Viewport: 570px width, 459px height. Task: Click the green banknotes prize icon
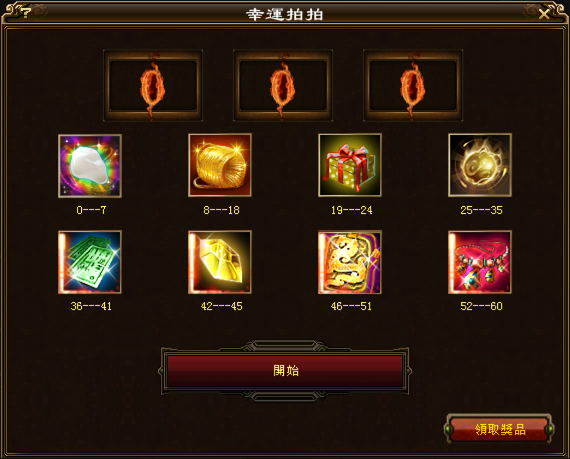pos(90,262)
